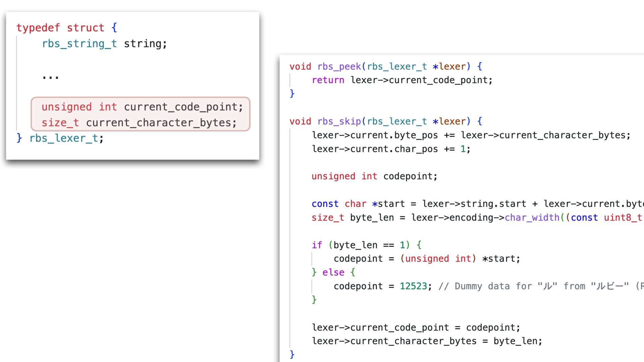Image resolution: width=644 pixels, height=362 pixels.
Task: Click the 12523 numeric literal
Action: pos(413,286)
